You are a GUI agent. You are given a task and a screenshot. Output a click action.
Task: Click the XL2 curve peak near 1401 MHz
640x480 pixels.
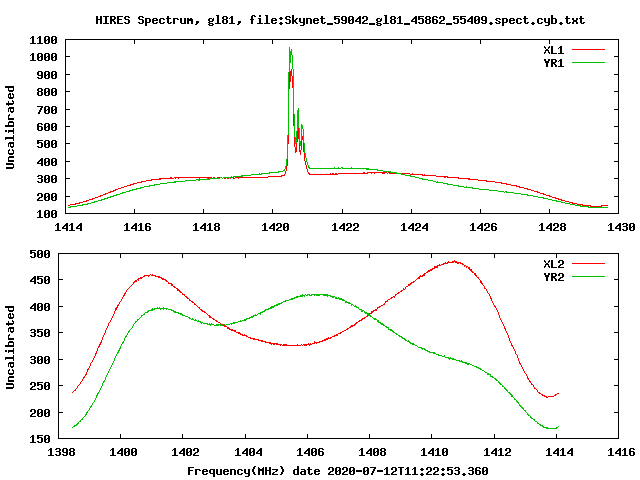(x=150, y=275)
